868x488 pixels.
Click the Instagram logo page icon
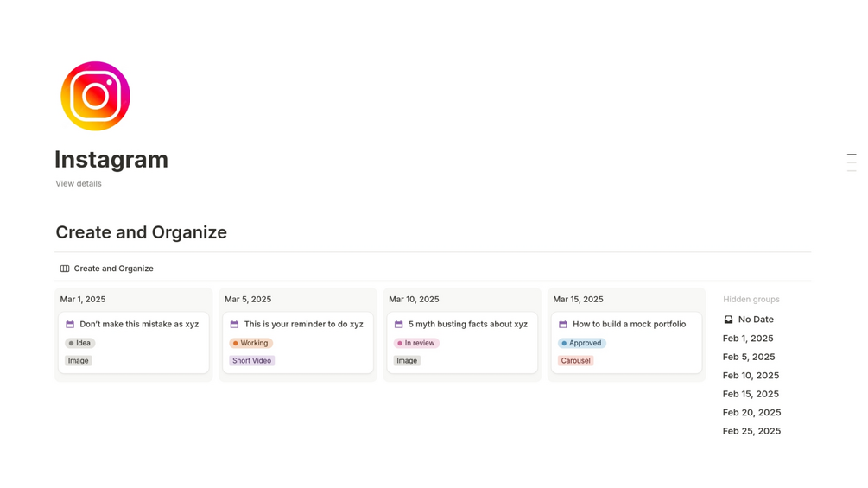(95, 96)
